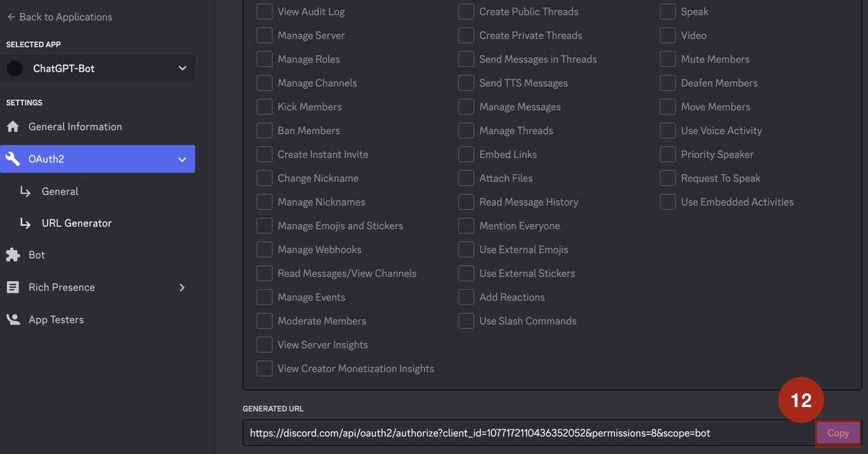Expand the Rich Presence submenu arrow
This screenshot has height=454, width=868.
pos(182,287)
